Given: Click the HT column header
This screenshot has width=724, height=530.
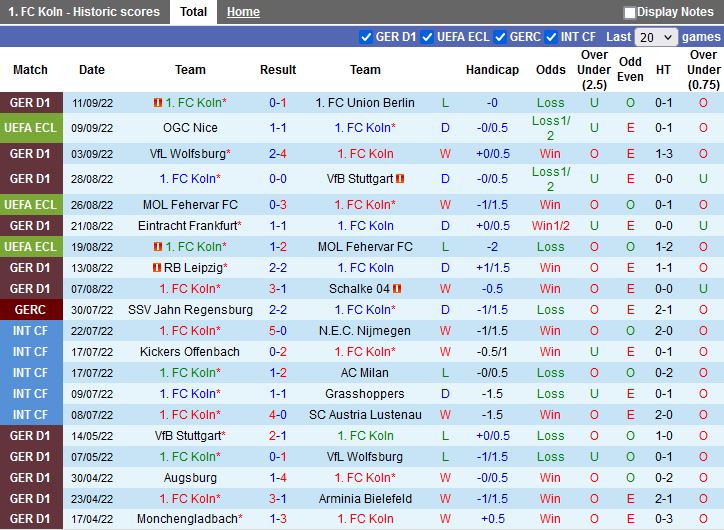Looking at the screenshot, I should click(x=664, y=70).
